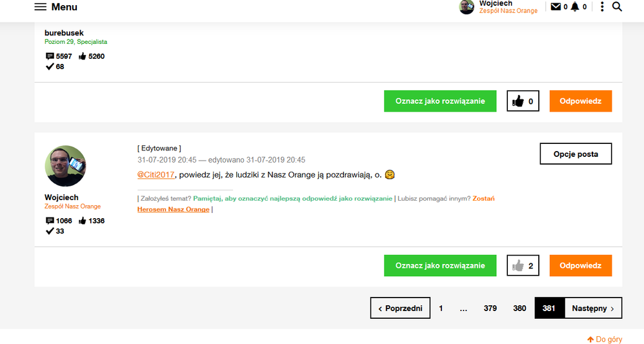Mark burebusek's post as solution
Screen dimensions: 644x344
tap(440, 101)
